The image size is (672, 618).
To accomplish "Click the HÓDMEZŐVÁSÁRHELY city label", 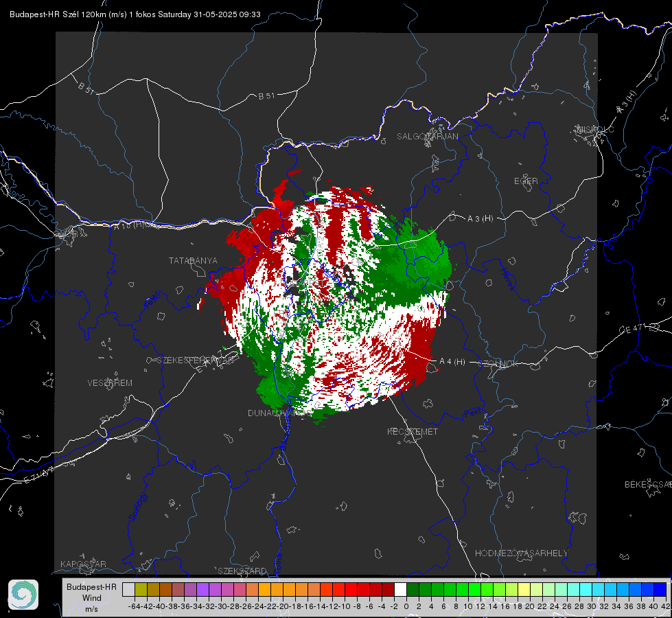I will tap(521, 553).
